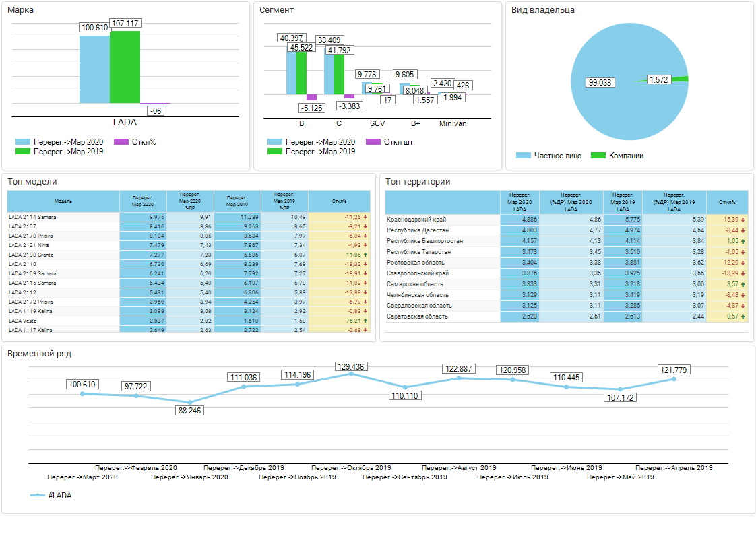Viewport: 756px width, 534px height.
Task: Click the #LADA line legend marker
Action: point(38,496)
